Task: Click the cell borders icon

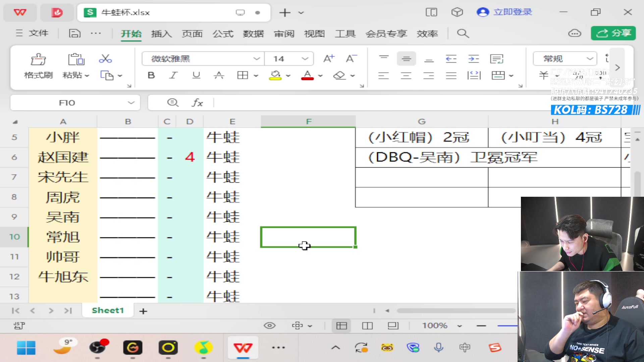Action: pyautogui.click(x=243, y=75)
